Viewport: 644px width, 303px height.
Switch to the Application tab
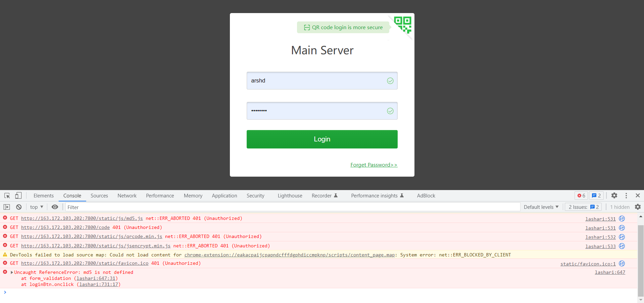coord(225,196)
